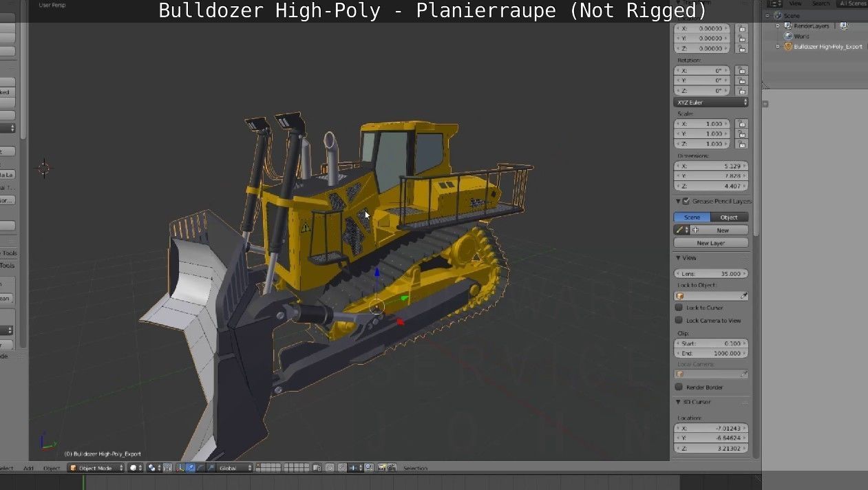
Task: Open Object menu in viewport header
Action: pos(52,468)
